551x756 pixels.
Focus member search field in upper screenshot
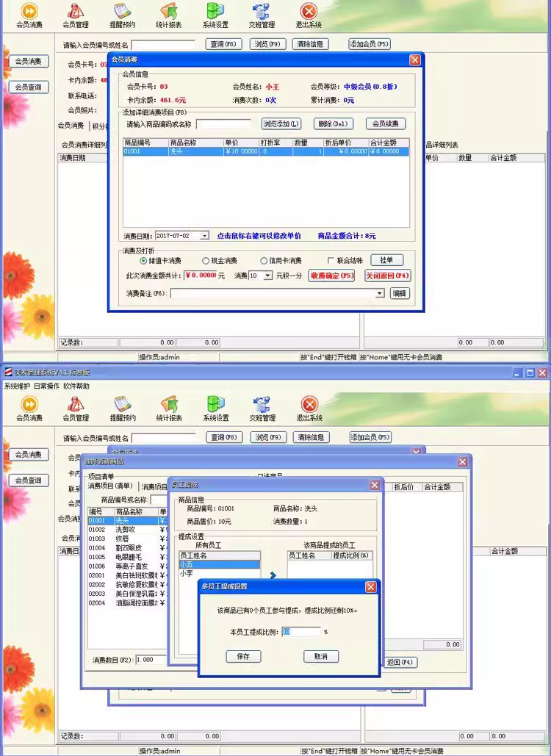(163, 45)
